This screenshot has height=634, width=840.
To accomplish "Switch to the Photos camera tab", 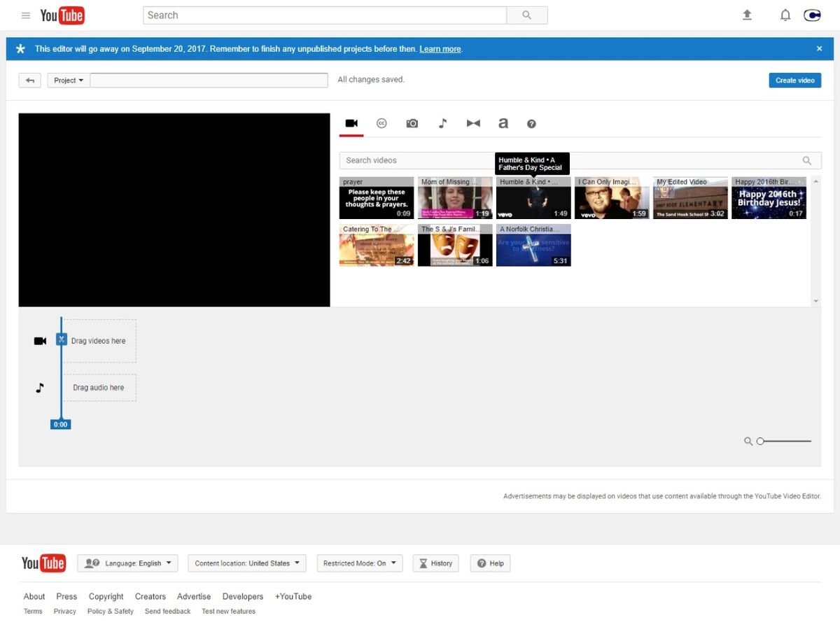I will 412,123.
